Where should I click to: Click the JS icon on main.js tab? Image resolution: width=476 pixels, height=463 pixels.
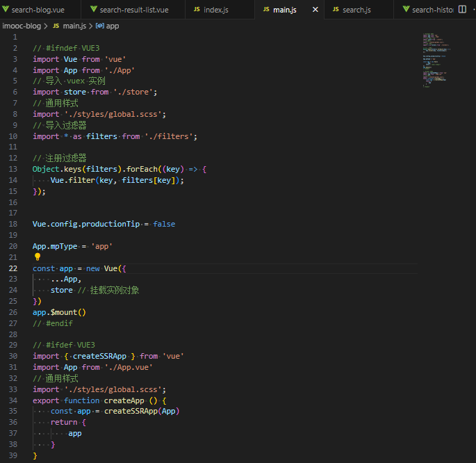[266, 10]
